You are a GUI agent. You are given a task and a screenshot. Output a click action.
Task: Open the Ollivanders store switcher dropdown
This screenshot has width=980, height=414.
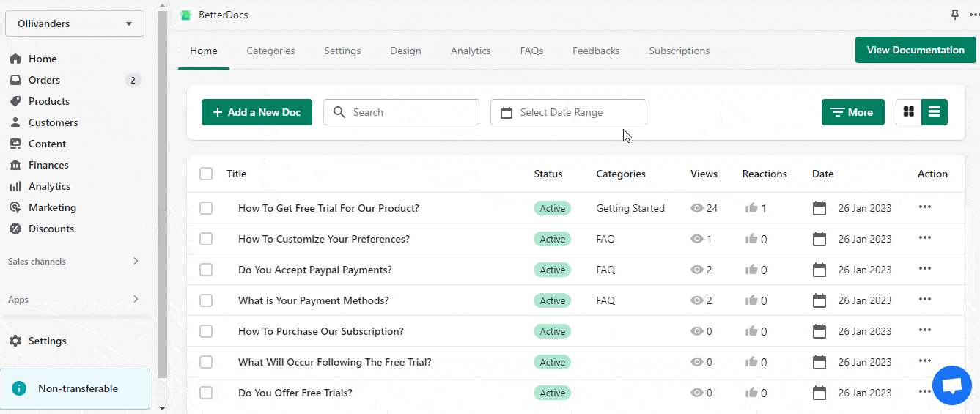pyautogui.click(x=75, y=23)
